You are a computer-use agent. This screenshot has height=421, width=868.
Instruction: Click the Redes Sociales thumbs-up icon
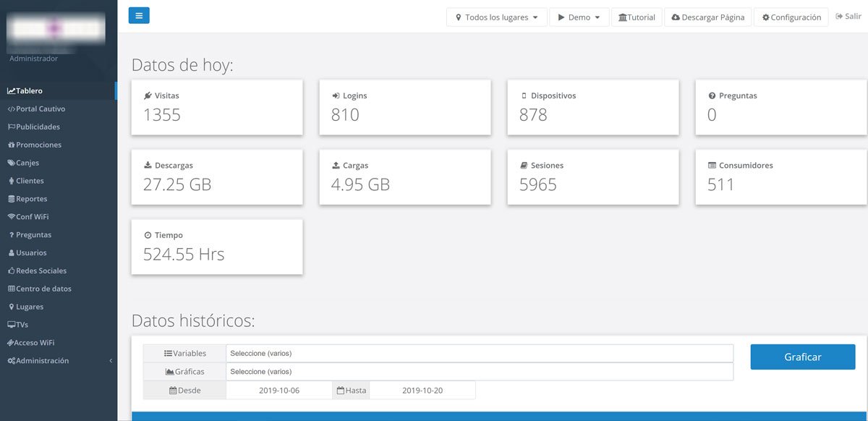(x=11, y=271)
